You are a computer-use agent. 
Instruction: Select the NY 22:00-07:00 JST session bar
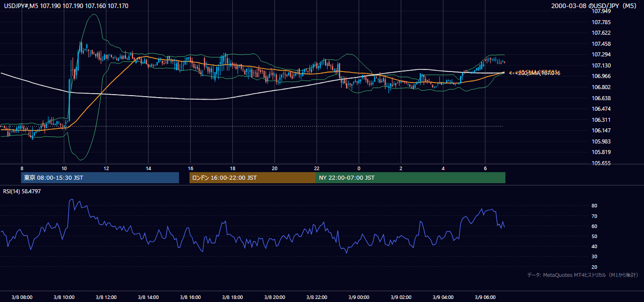click(411, 178)
